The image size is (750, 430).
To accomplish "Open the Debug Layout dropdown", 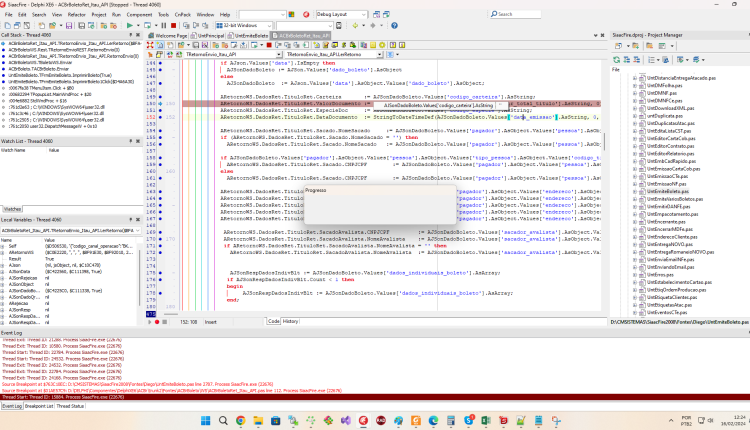I will (364, 14).
